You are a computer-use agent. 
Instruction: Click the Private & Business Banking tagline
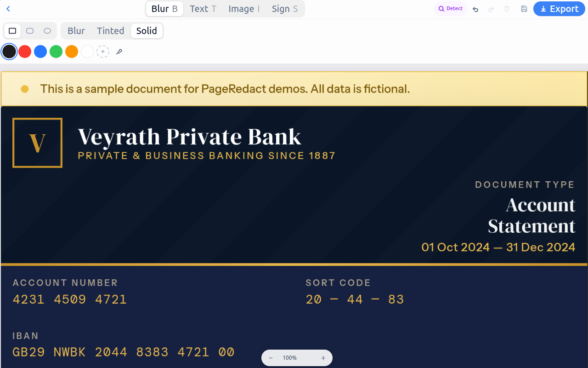click(207, 155)
